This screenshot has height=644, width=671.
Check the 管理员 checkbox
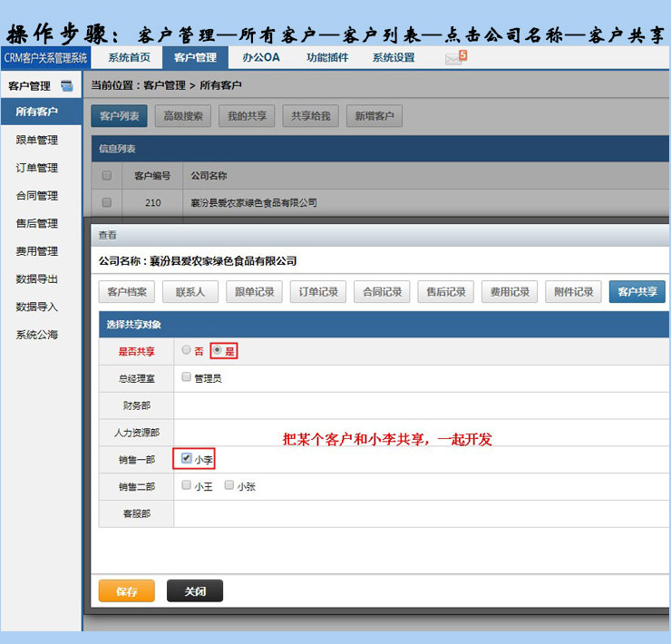187,377
